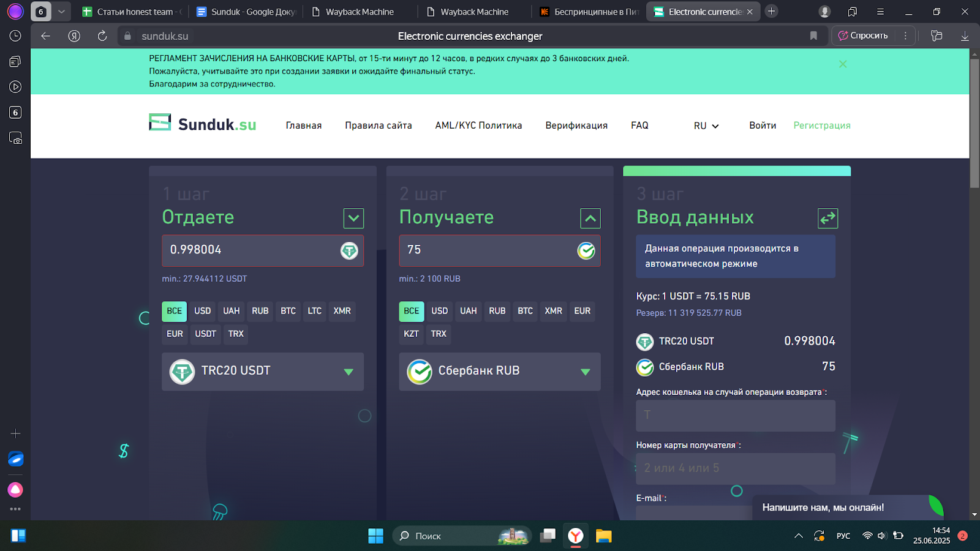Toggle the Получаете panel up chevron
The height and width of the screenshot is (551, 980).
coord(590,218)
